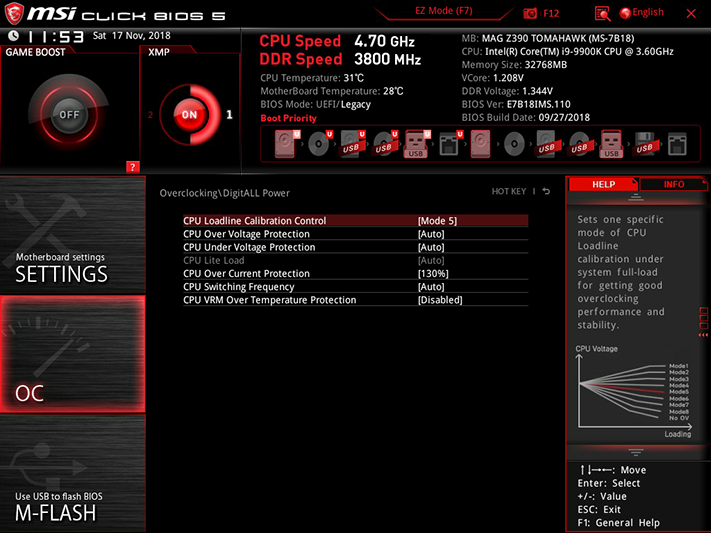711x533 pixels.
Task: Select the HELP tab
Action: 603,184
